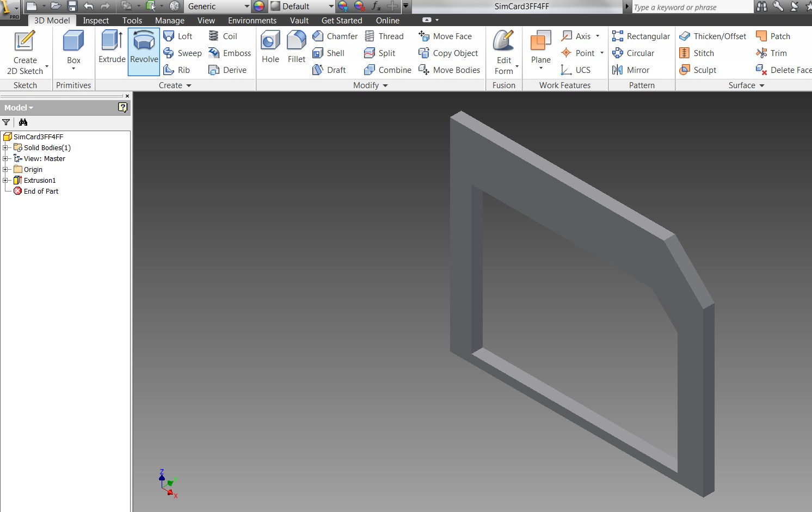Open the Get Started tab

tap(342, 21)
